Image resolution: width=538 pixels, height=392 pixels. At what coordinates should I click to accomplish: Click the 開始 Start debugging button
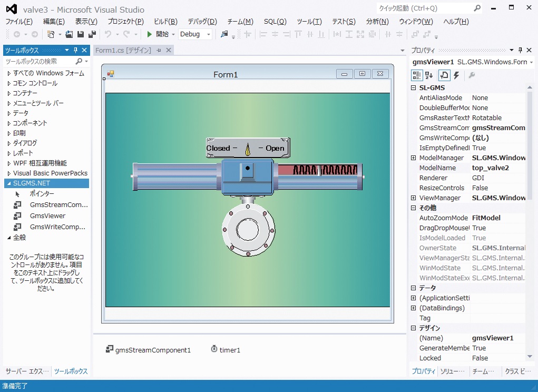(159, 34)
